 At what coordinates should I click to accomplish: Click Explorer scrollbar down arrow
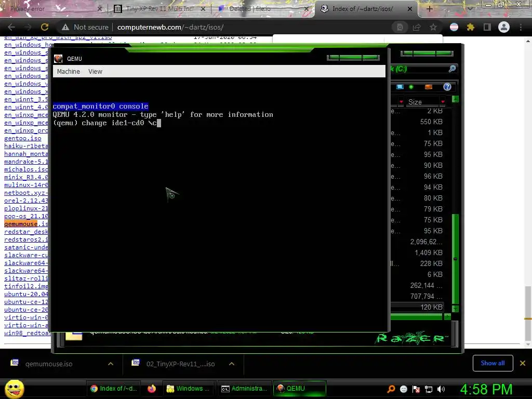point(455,309)
